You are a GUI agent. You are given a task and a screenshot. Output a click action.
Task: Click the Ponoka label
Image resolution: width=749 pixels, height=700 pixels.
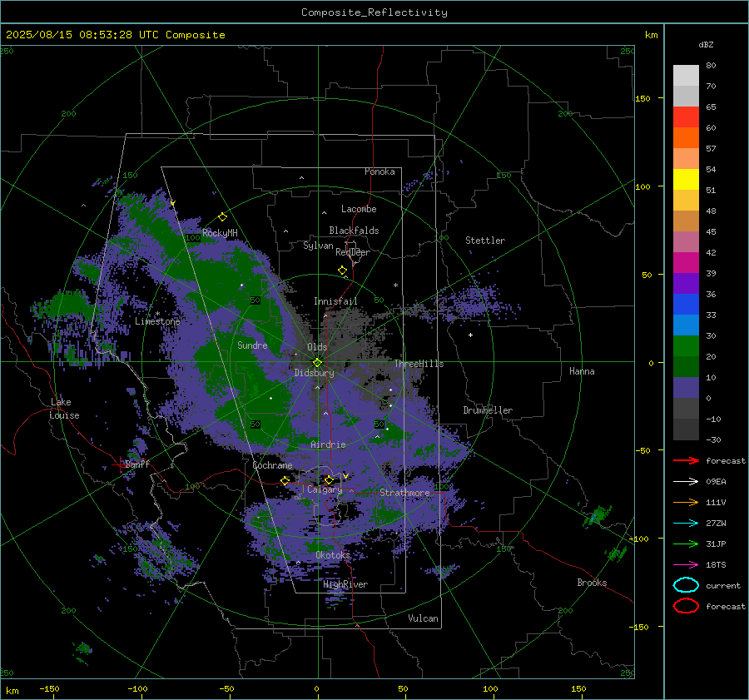379,171
